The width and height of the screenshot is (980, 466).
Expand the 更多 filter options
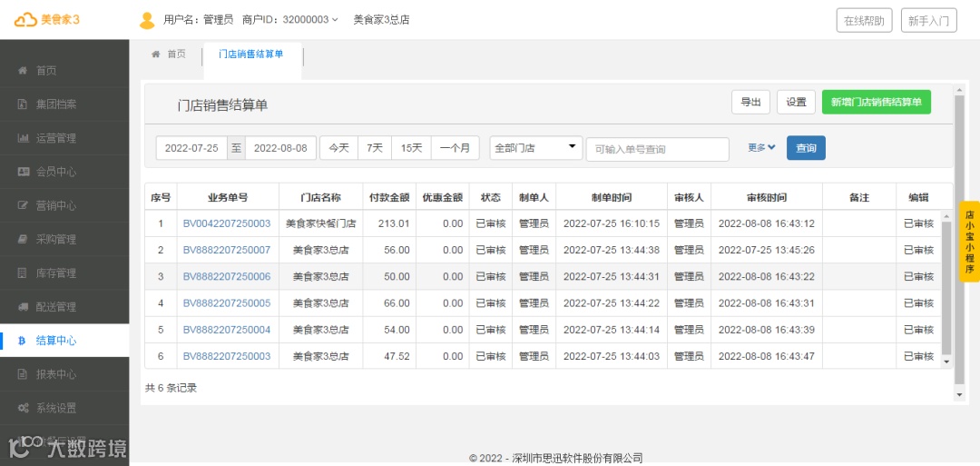tap(761, 148)
